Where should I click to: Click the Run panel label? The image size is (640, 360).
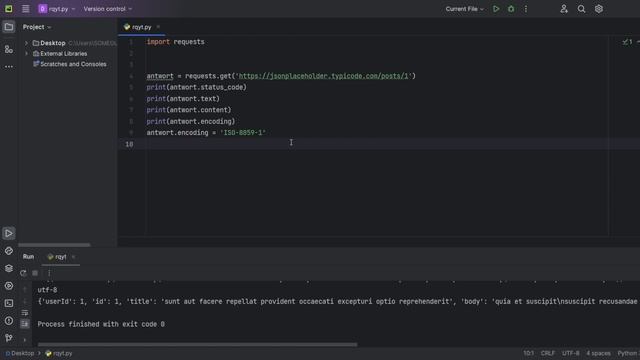[x=28, y=257]
